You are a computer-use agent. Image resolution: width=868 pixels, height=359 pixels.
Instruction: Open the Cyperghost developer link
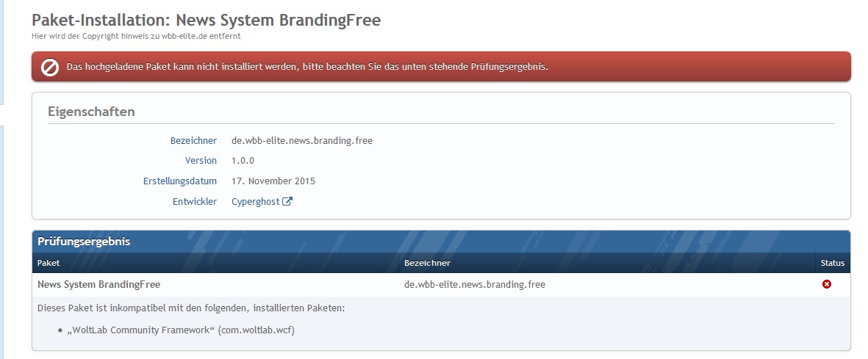coord(255,202)
